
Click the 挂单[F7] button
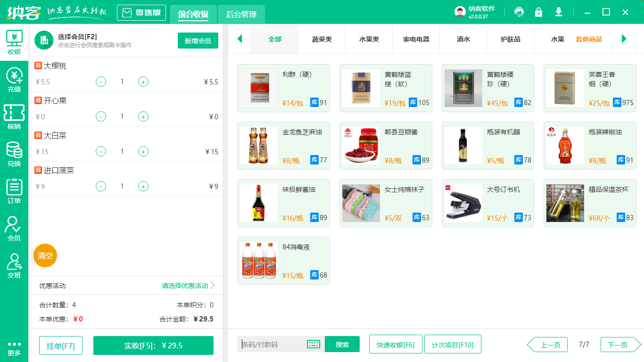60,345
